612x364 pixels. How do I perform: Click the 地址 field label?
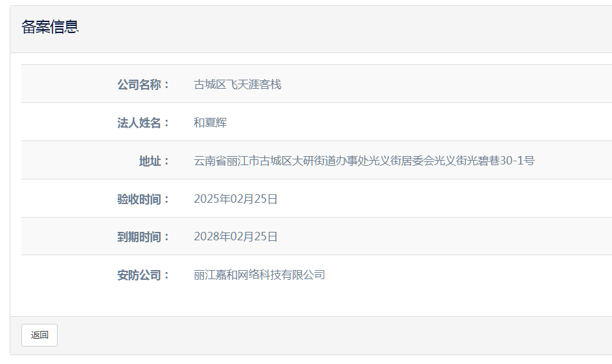(x=154, y=161)
